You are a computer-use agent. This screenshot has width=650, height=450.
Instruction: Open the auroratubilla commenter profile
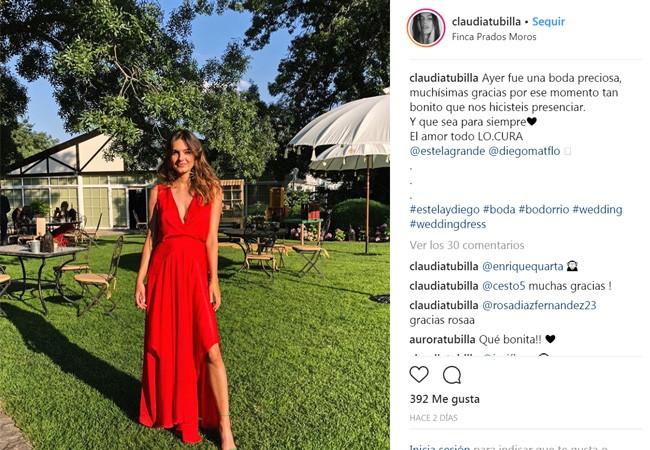(442, 339)
